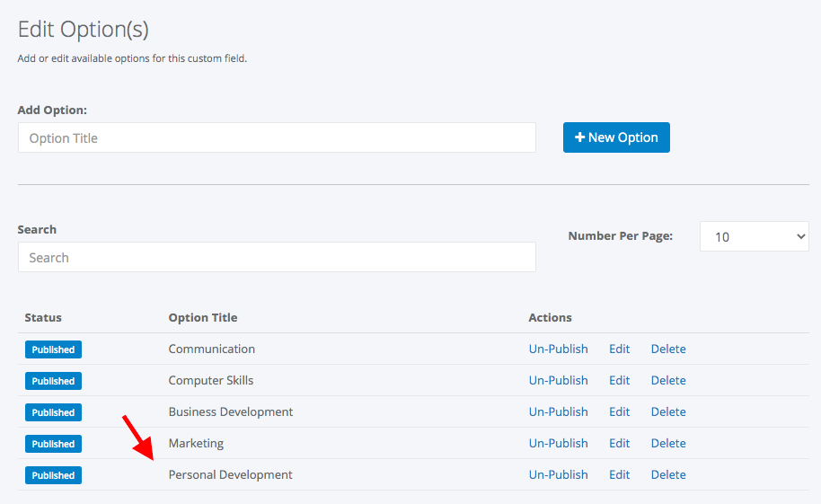Delete the Communication option

pyautogui.click(x=668, y=349)
